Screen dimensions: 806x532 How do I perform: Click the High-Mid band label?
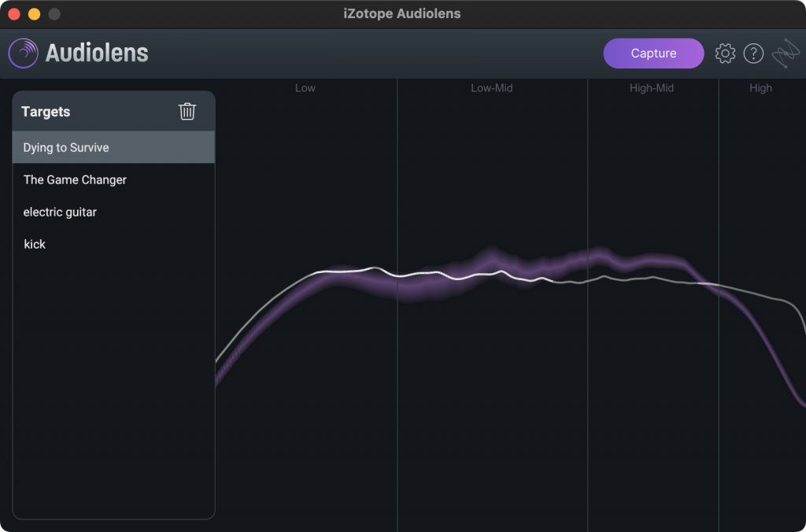click(651, 88)
